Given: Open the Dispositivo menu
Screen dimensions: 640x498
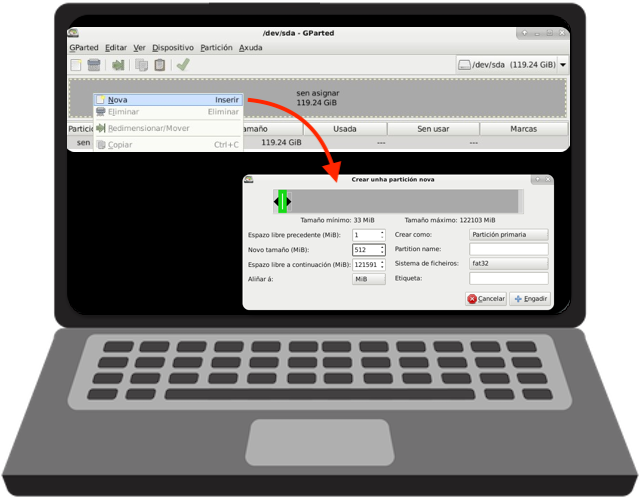Looking at the screenshot, I should (173, 47).
